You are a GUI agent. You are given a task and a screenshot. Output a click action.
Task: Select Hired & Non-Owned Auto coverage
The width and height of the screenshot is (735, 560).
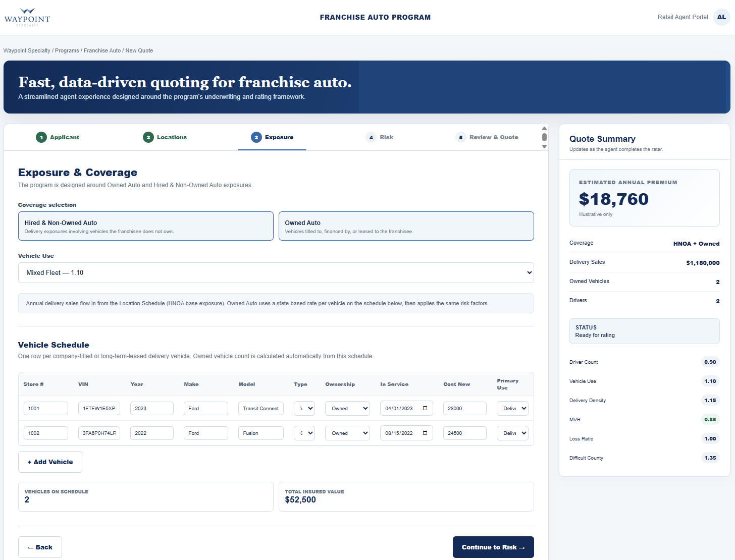pyautogui.click(x=146, y=226)
